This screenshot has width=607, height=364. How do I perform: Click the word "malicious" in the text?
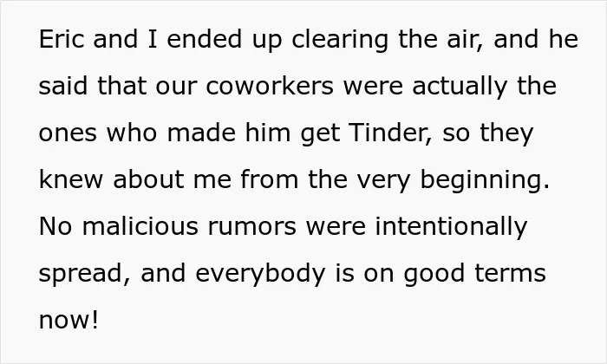coord(140,226)
